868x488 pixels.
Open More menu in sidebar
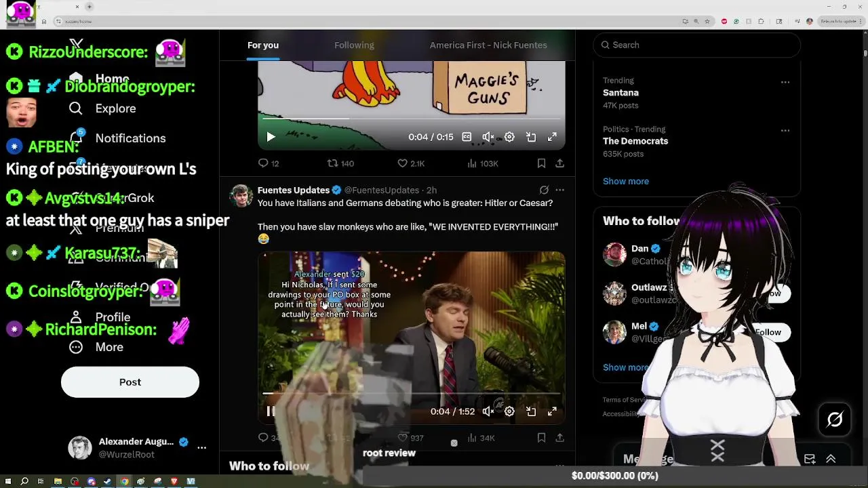[96, 347]
